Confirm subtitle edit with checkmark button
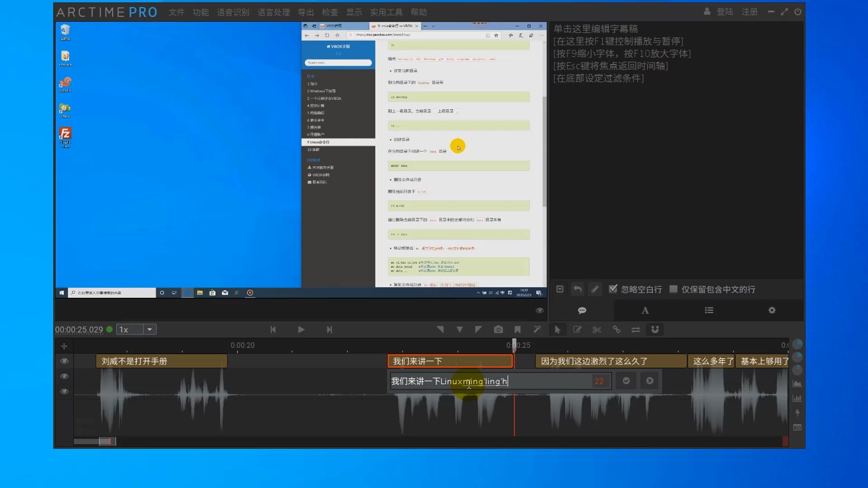The height and width of the screenshot is (488, 868). (x=626, y=381)
